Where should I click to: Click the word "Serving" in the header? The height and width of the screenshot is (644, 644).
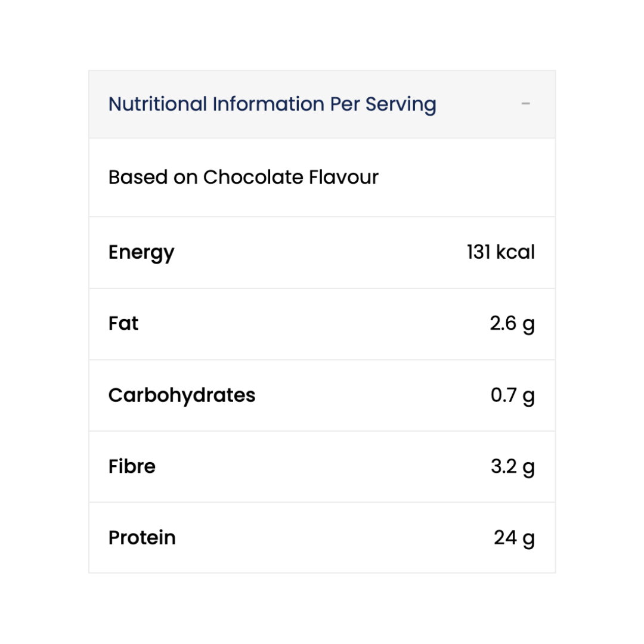401,105
